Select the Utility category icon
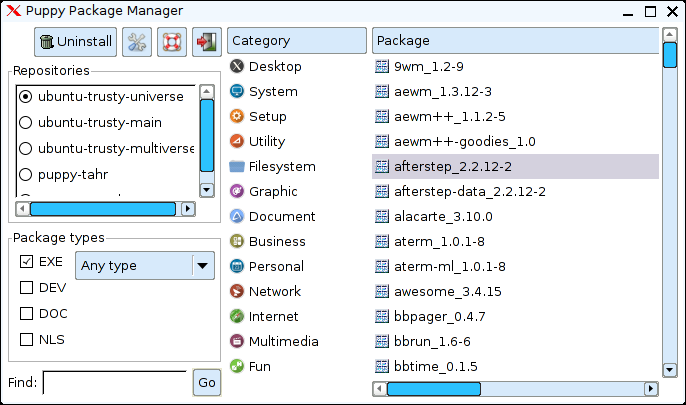Image resolution: width=686 pixels, height=405 pixels. (x=237, y=141)
